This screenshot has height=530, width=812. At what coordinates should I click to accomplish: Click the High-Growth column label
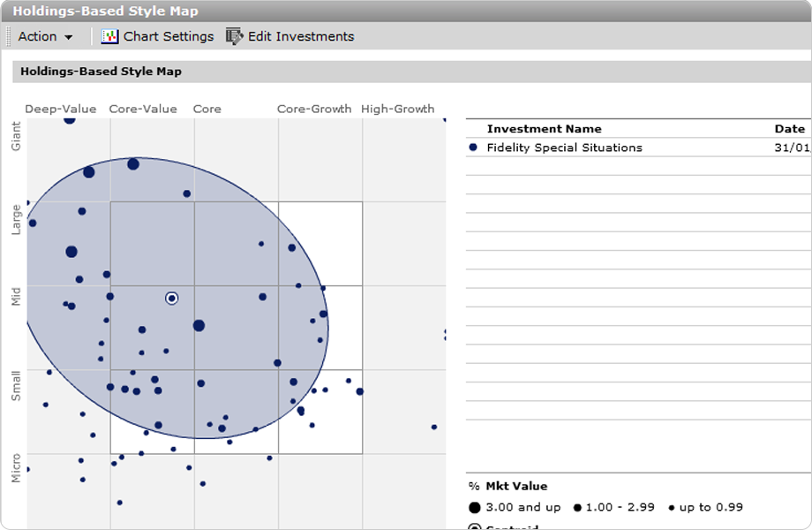(x=397, y=109)
